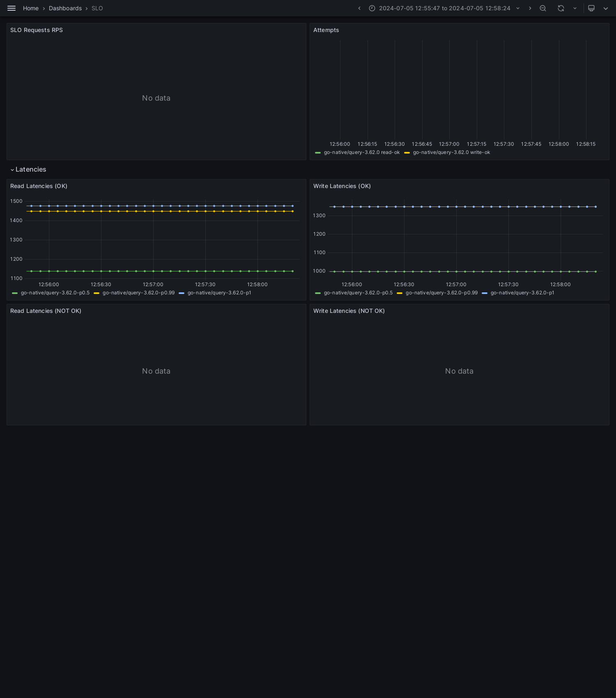This screenshot has height=698, width=616.
Task: Click green read-ok color swatch in Attempts
Action: click(x=318, y=153)
